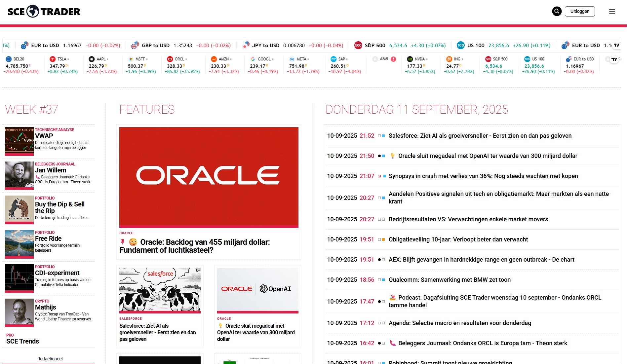The image size is (627, 364).
Task: Click the Jan Willem portrait thumbnail
Action: tap(19, 175)
